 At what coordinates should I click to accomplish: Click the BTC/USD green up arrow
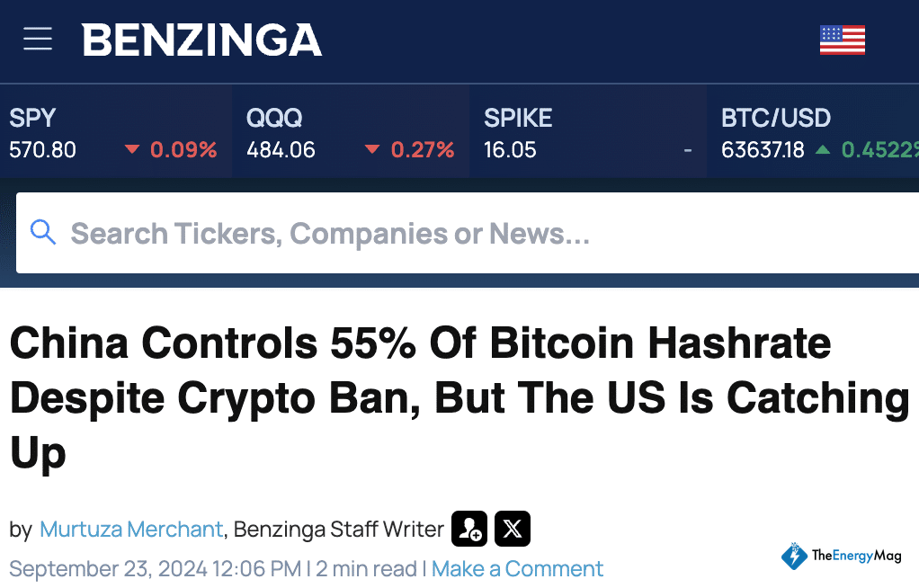coord(822,150)
